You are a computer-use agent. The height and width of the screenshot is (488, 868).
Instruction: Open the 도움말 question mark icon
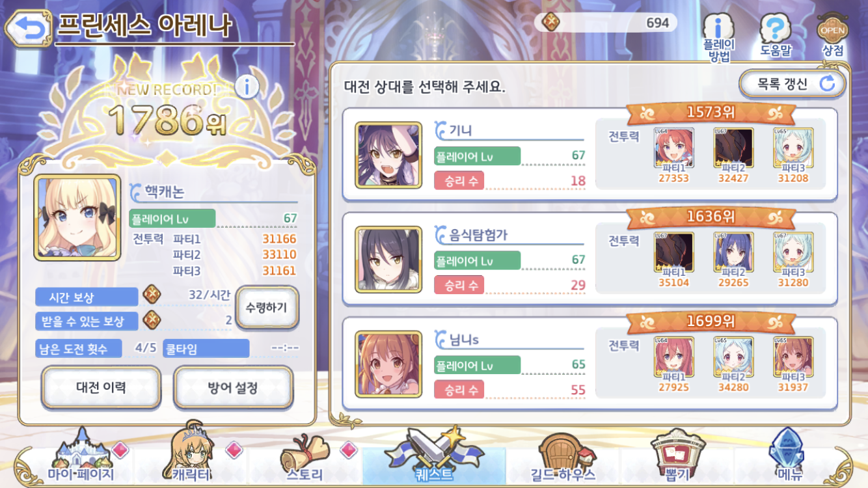click(x=774, y=36)
